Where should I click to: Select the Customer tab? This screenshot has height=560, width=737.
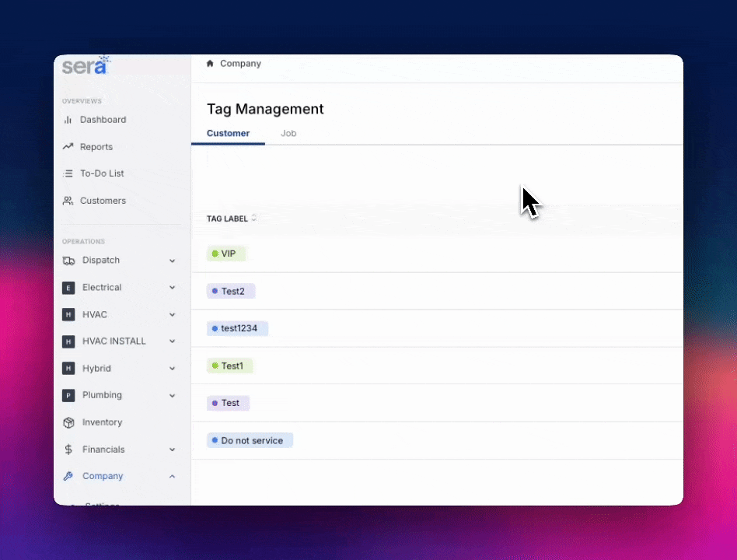(x=228, y=133)
